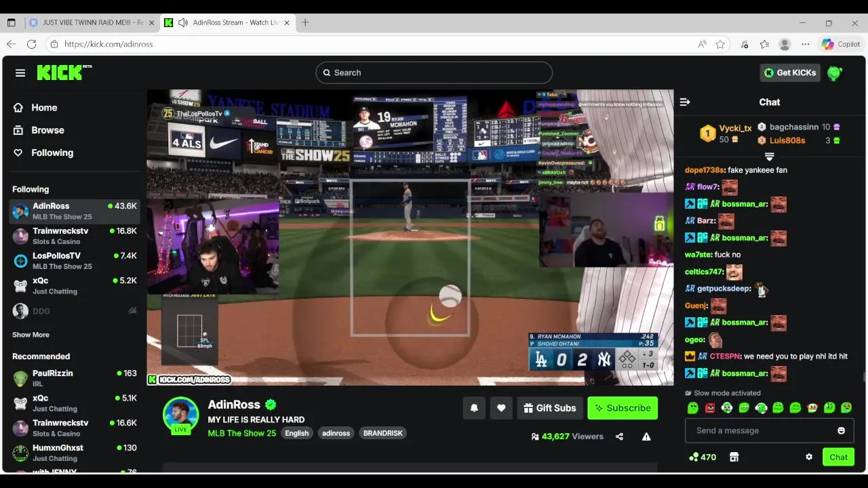Open offline DDG channel in Following
Image resolution: width=868 pixels, height=488 pixels.
click(75, 311)
